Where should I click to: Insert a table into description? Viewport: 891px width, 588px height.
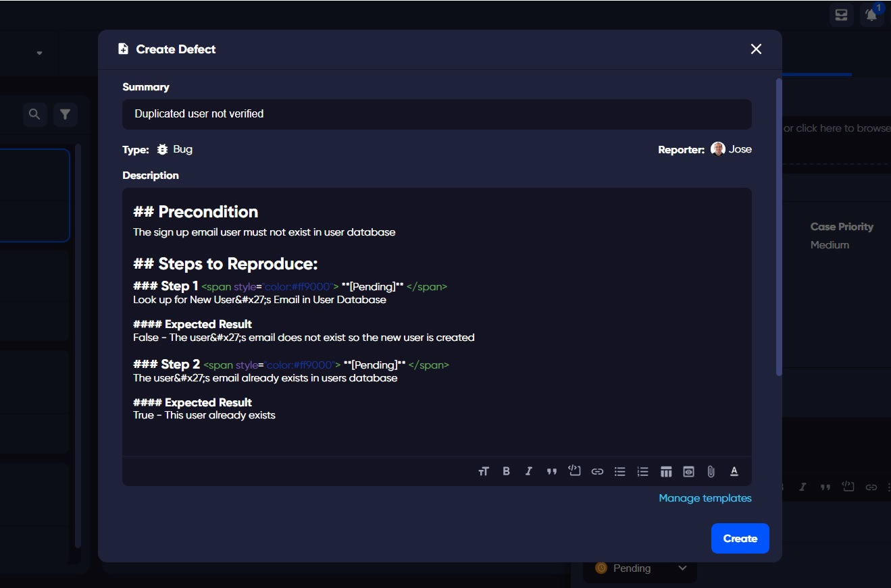point(666,472)
